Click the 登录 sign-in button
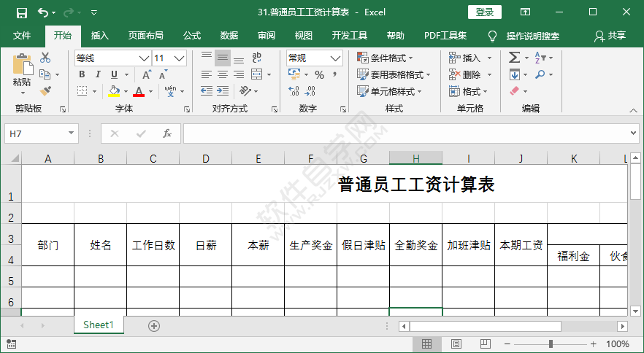The image size is (644, 353). tap(485, 12)
